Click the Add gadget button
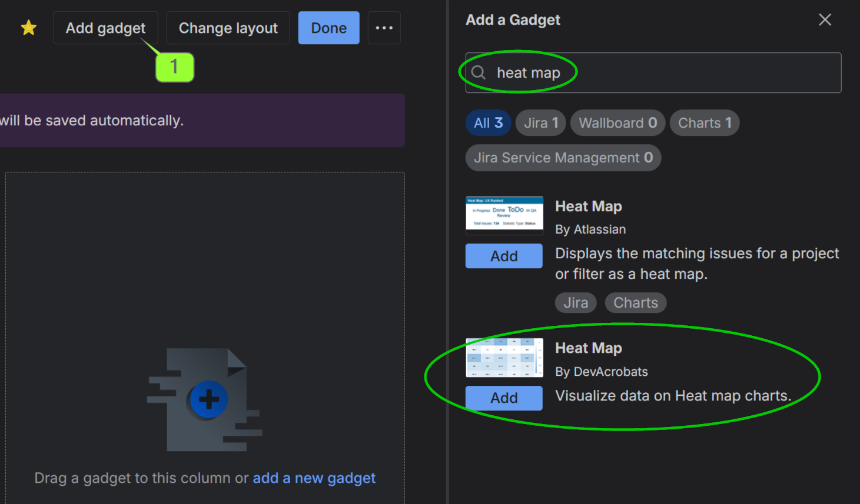Image resolution: width=860 pixels, height=504 pixels. tap(105, 28)
